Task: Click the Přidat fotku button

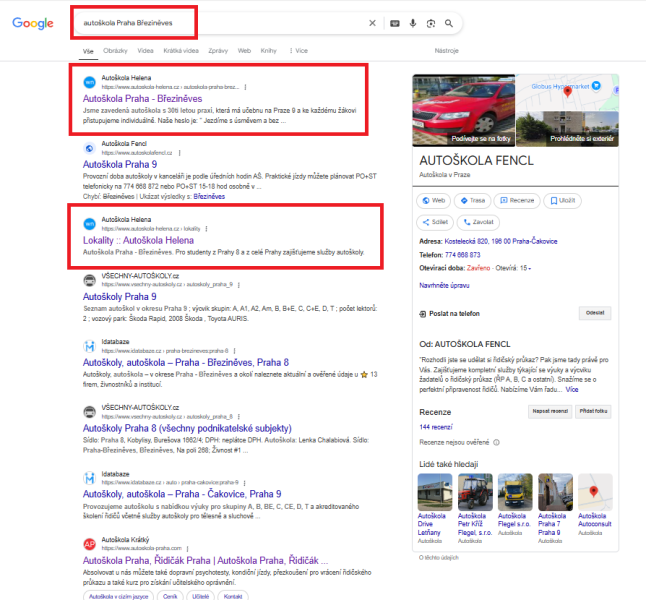Action: tap(593, 411)
